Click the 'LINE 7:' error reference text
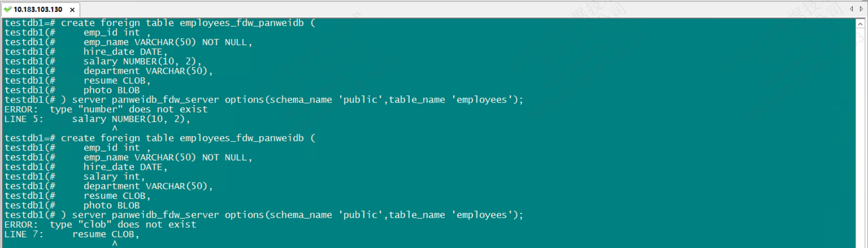The width and height of the screenshot is (868, 248). coord(24,234)
